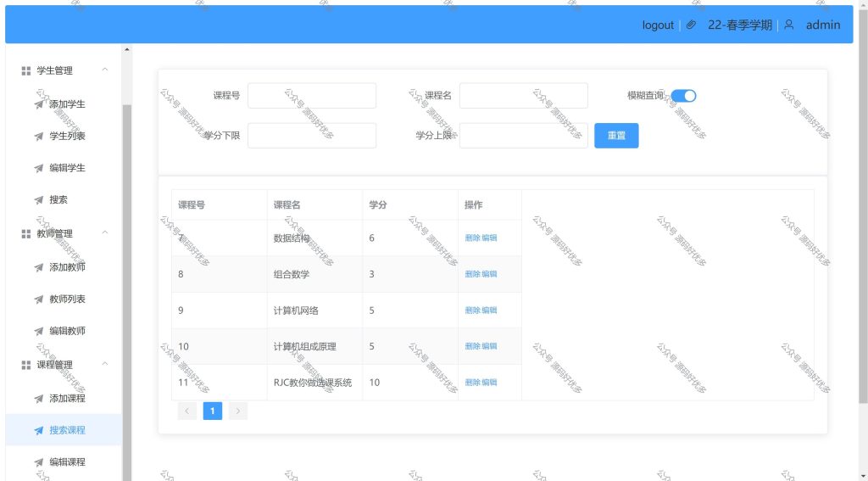Viewport: 868px width, 481px height.
Task: Open the 教师列表 menu item
Action: click(64, 299)
